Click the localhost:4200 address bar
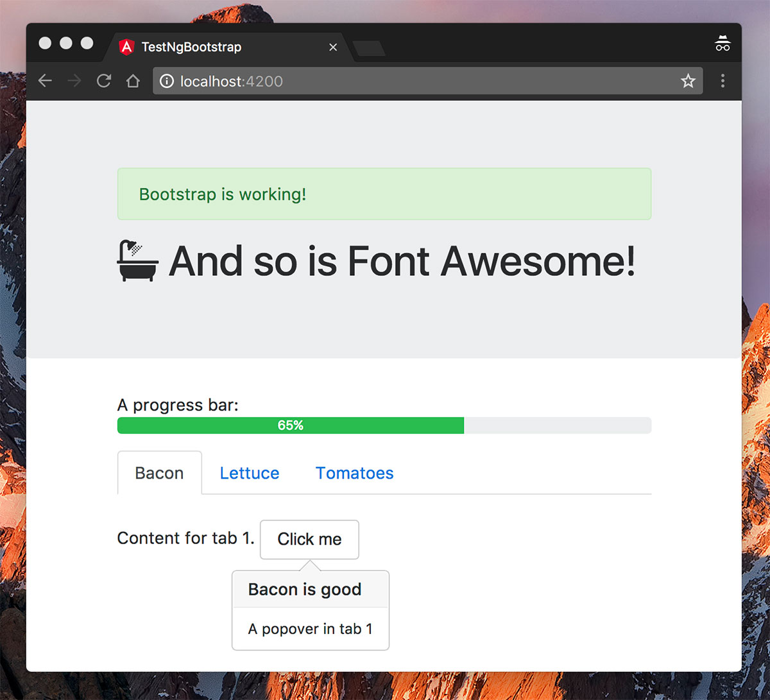 pos(427,81)
